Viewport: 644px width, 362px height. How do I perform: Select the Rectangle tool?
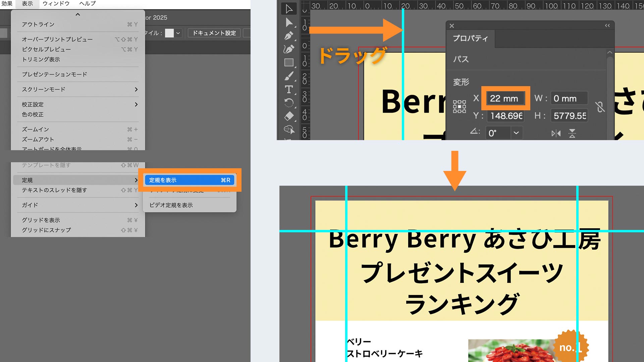[289, 63]
